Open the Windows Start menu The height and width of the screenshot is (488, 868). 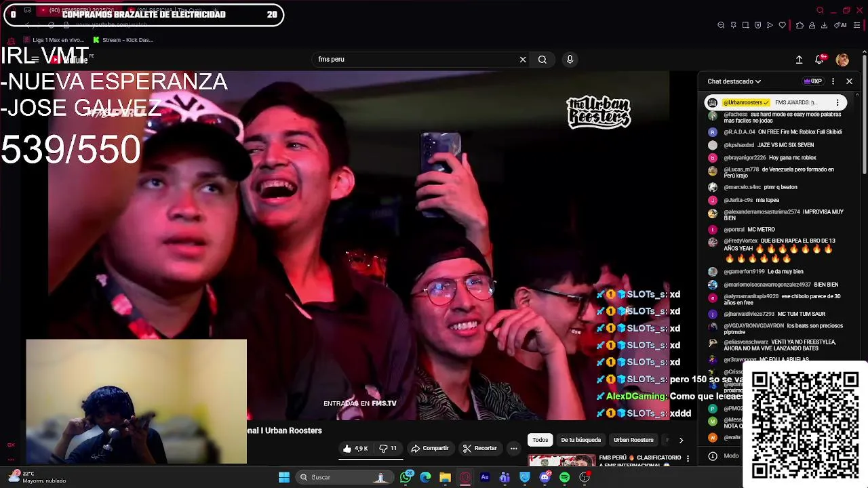284,477
